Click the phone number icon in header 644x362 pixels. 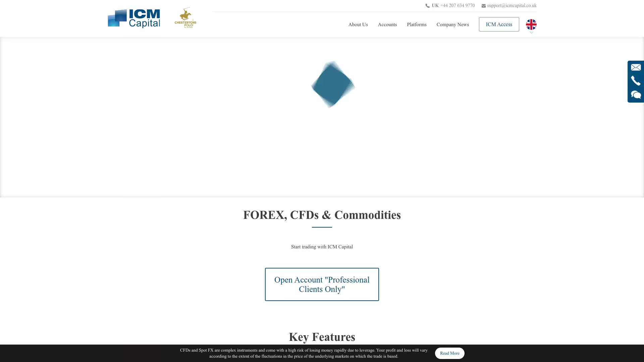(427, 5)
